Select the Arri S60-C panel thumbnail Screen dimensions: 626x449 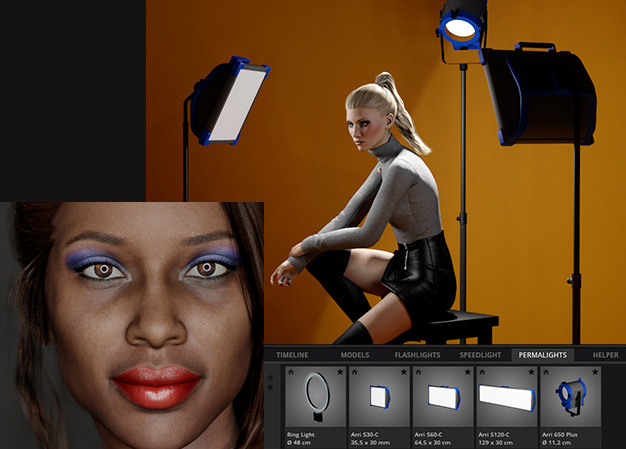click(x=443, y=397)
